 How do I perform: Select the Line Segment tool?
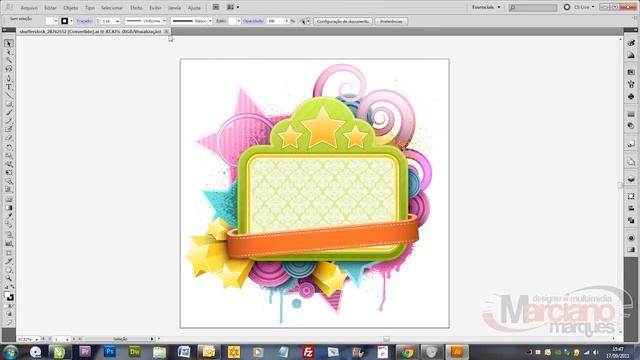(x=9, y=96)
